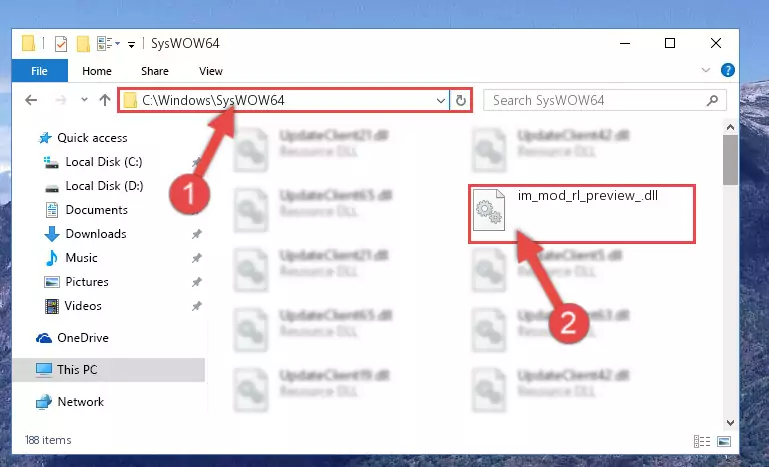Open Help with the blue question mark icon
The image size is (769, 467).
click(x=727, y=70)
